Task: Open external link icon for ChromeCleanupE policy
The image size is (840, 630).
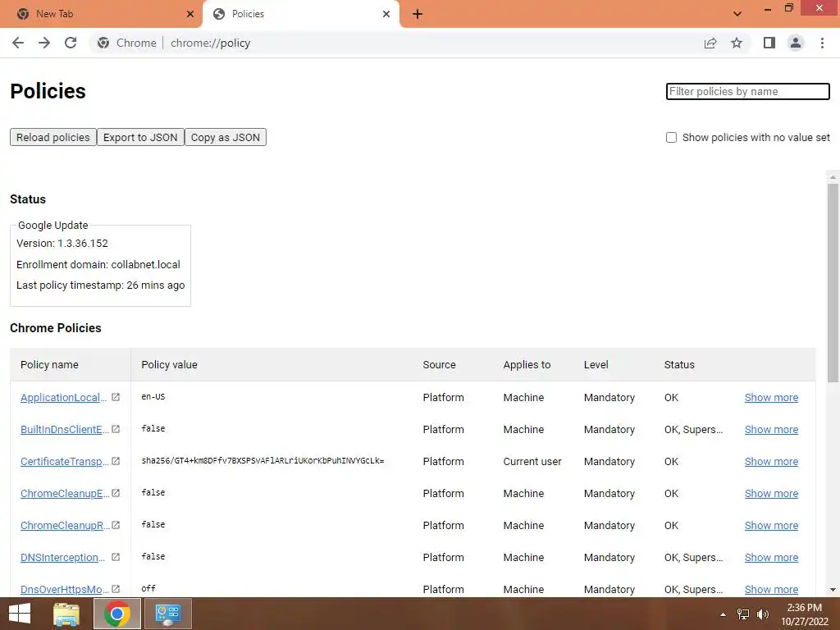Action: click(x=115, y=493)
